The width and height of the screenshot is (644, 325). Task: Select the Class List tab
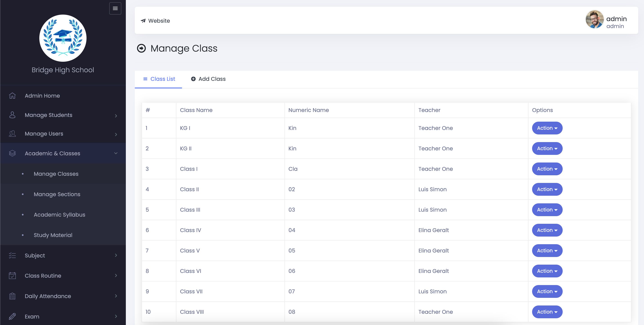click(x=159, y=79)
